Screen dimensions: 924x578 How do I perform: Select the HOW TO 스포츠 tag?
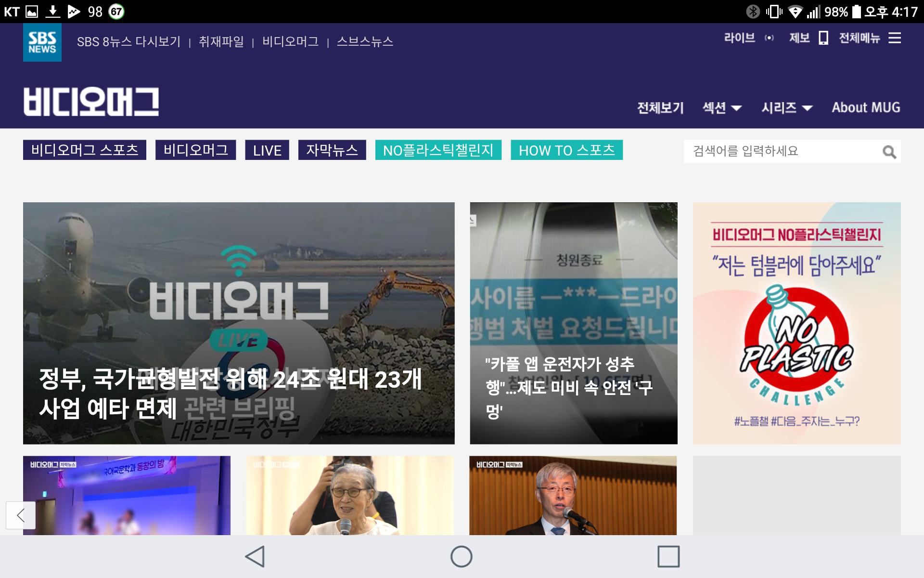tap(566, 150)
